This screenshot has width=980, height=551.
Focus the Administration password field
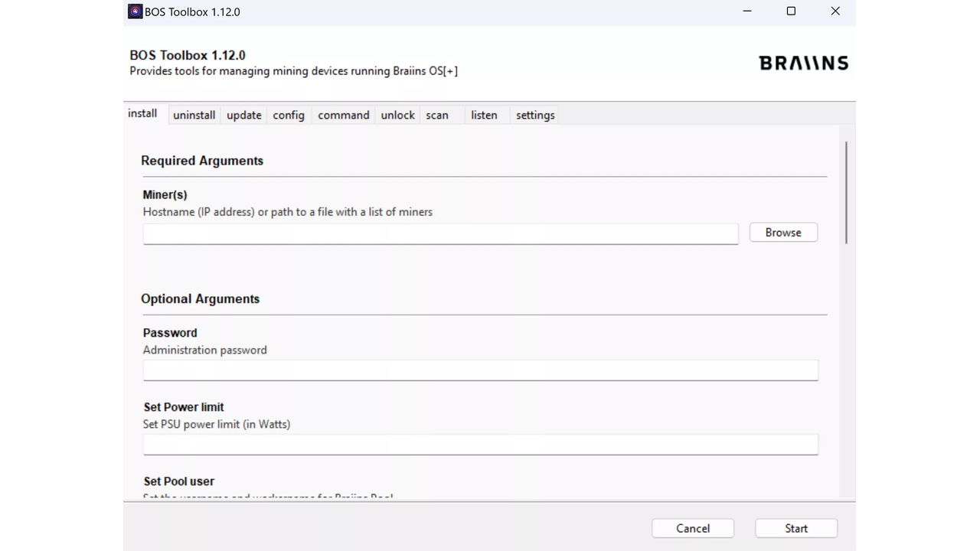[481, 370]
